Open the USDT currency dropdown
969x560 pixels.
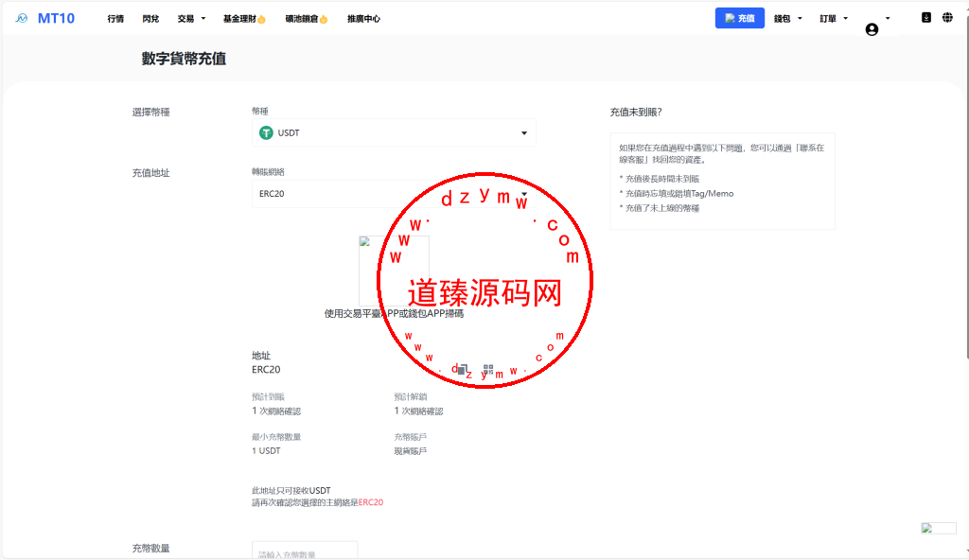tap(394, 132)
